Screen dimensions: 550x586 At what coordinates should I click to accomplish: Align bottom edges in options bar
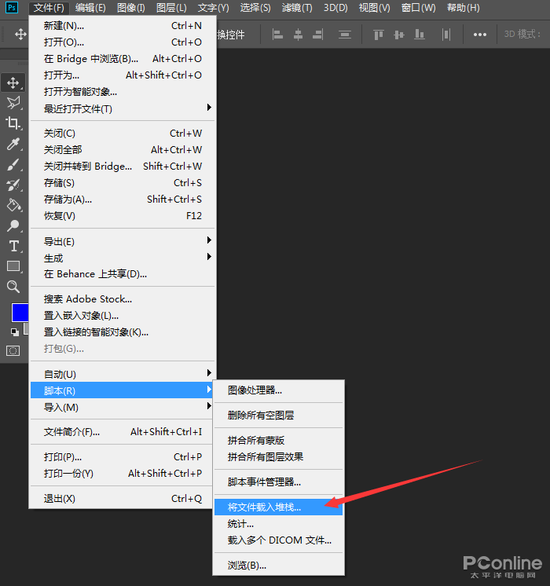[x=419, y=35]
